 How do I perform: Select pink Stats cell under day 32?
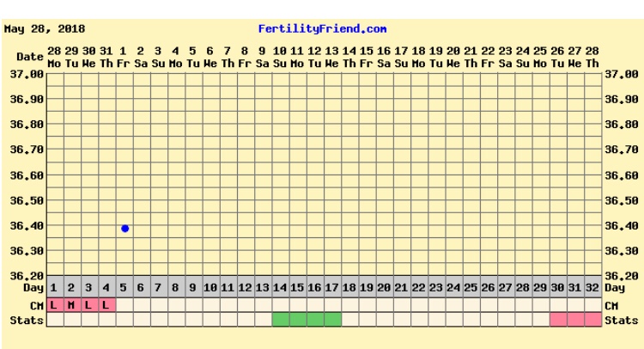pos(592,320)
